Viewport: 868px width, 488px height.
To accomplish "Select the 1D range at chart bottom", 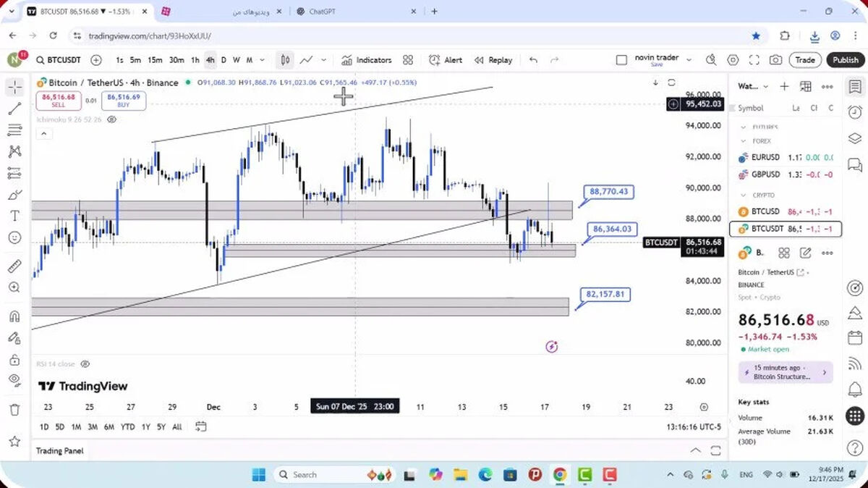I will (x=44, y=426).
